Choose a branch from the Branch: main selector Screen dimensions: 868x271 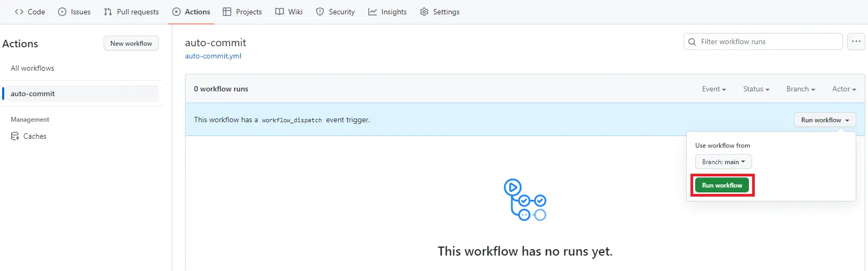pos(723,162)
